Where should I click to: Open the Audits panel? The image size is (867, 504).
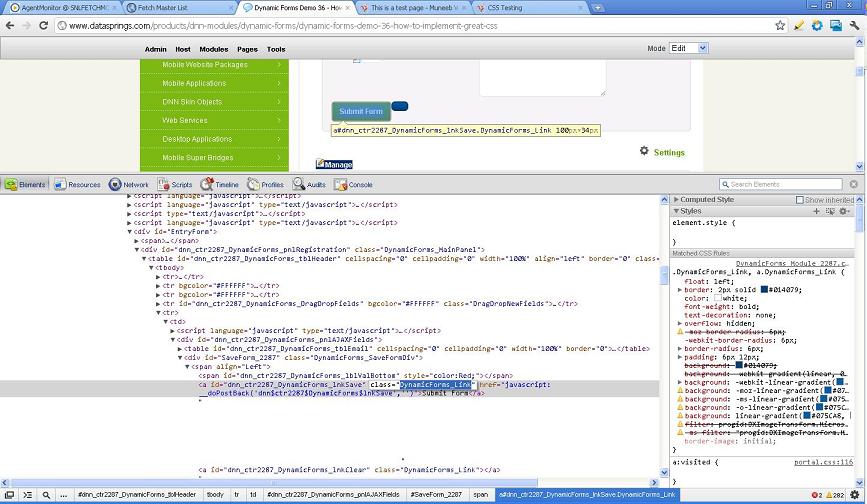click(x=309, y=185)
